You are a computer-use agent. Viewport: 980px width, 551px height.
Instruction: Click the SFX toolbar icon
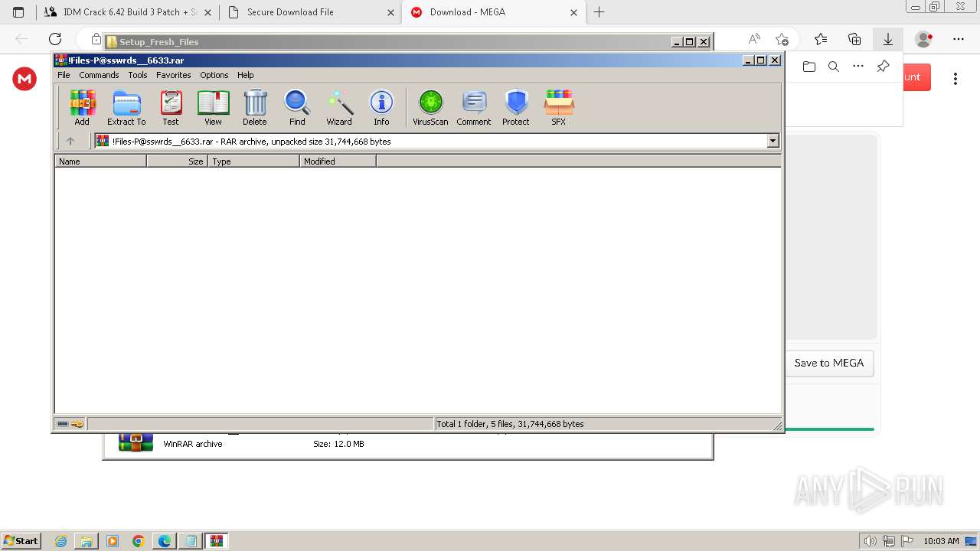(559, 107)
